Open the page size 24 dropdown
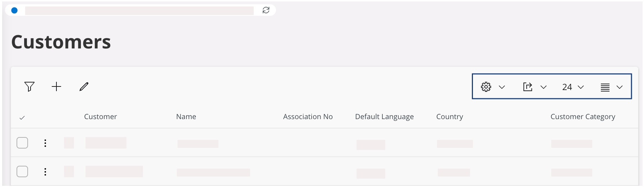 [x=573, y=87]
